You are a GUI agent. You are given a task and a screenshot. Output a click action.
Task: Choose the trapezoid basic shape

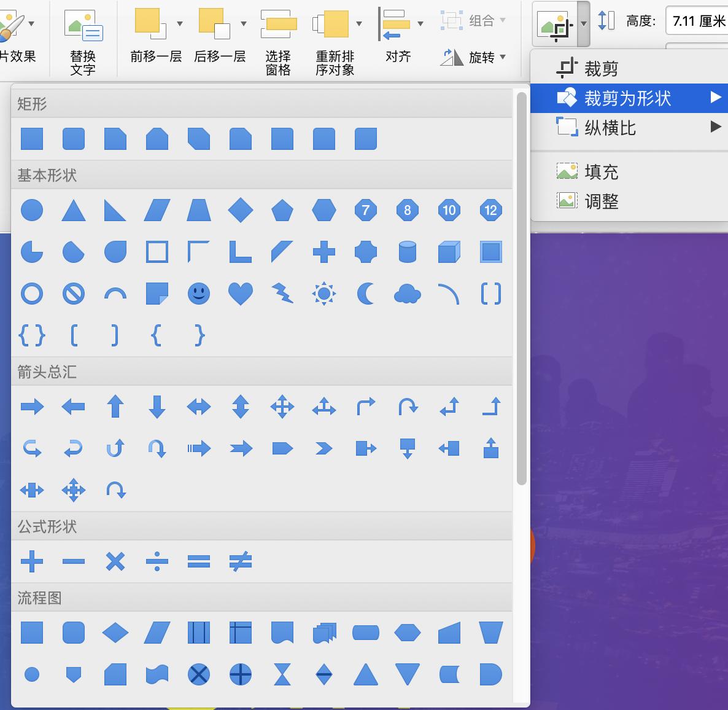coord(199,210)
